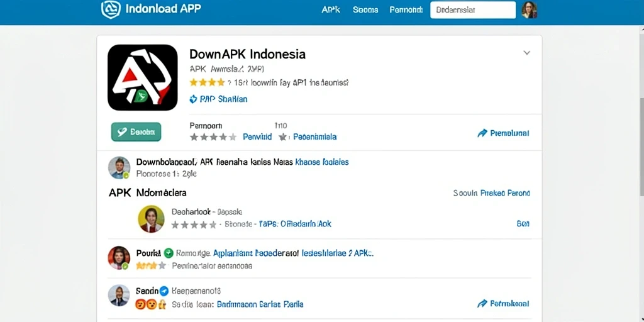This screenshot has height=322, width=644.
Task: Click the page vertical scrollbar
Action: 641,148
